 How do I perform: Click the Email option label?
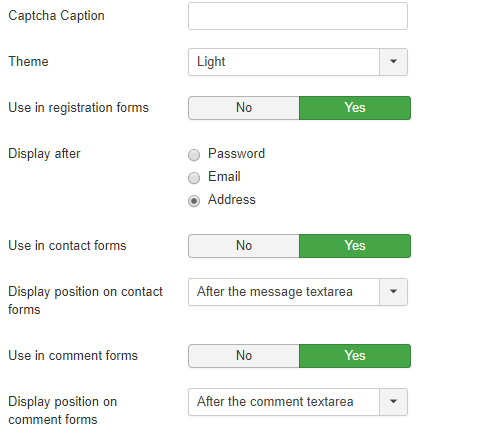(224, 177)
